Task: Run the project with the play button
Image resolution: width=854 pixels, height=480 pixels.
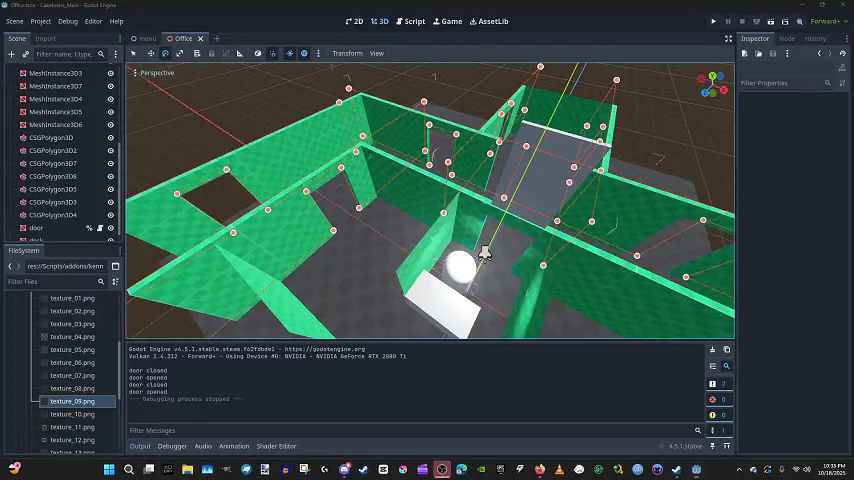Action: pyautogui.click(x=713, y=21)
